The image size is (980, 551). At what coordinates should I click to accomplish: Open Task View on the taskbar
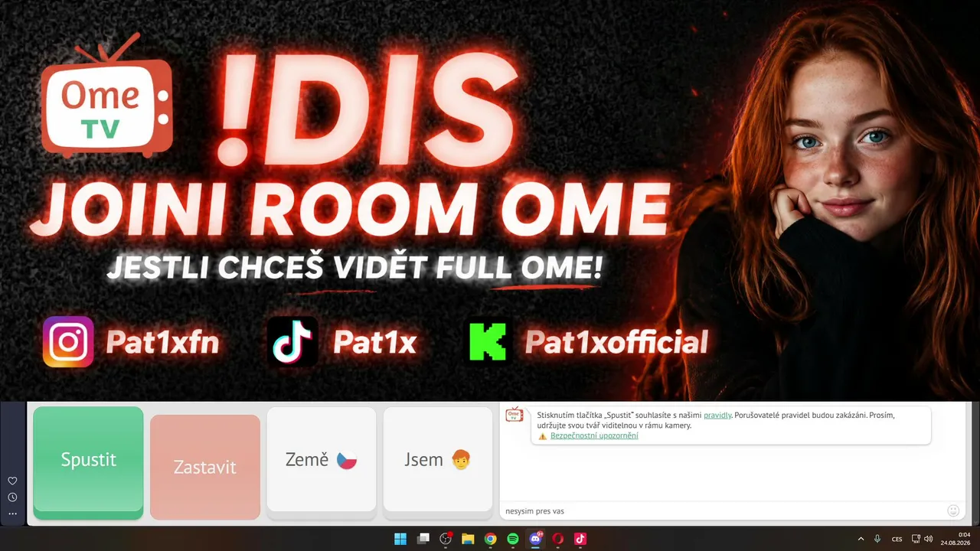click(423, 539)
